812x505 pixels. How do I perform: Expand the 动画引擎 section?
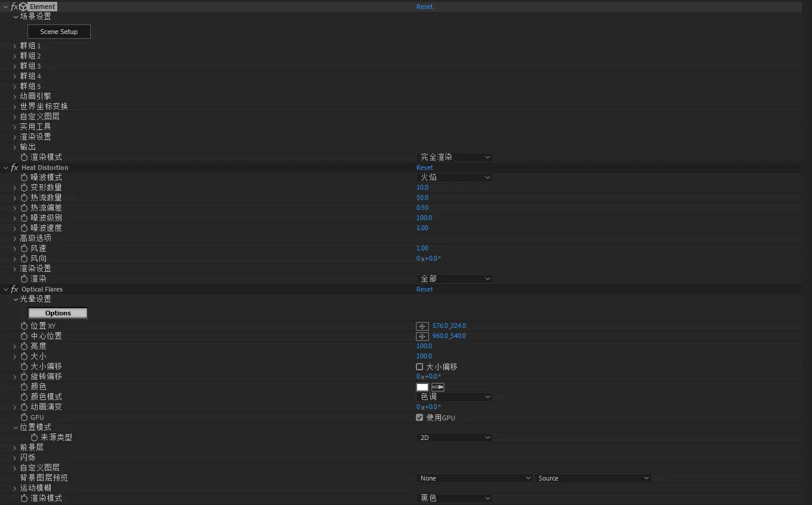[x=15, y=96]
